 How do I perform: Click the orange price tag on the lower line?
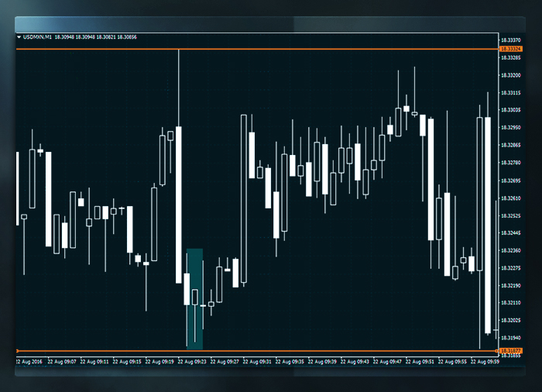tap(511, 351)
